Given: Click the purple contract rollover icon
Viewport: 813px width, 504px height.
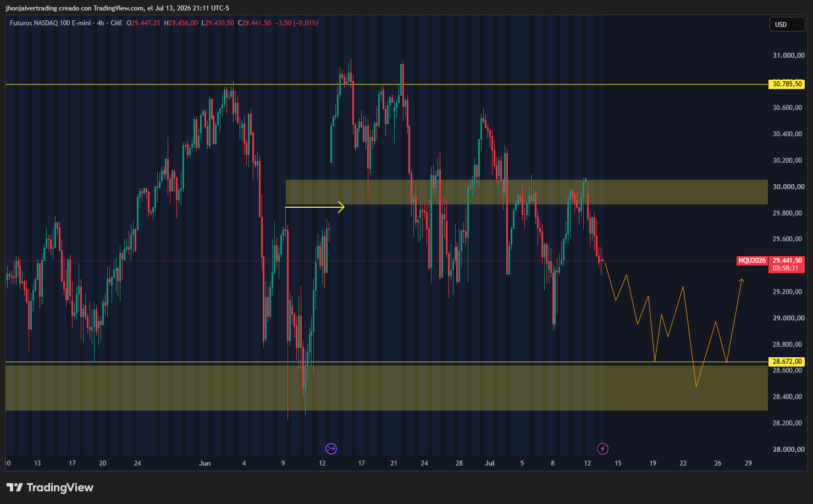Looking at the screenshot, I should [x=331, y=449].
